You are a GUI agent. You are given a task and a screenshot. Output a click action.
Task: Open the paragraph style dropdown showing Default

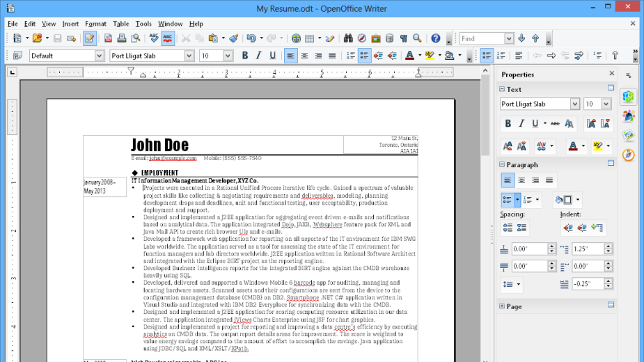pyautogui.click(x=100, y=56)
